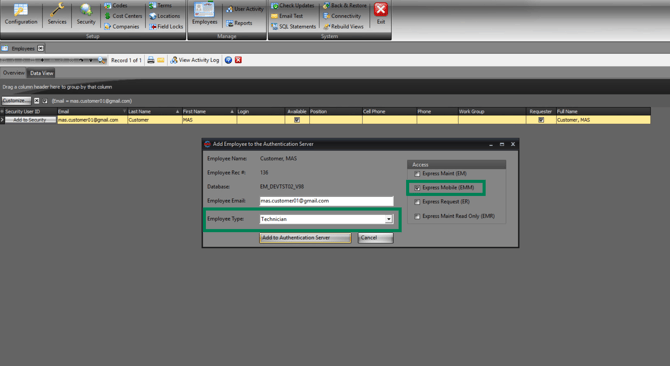The image size is (670, 366).
Task: Click the printer icon in record toolbar
Action: pos(151,60)
